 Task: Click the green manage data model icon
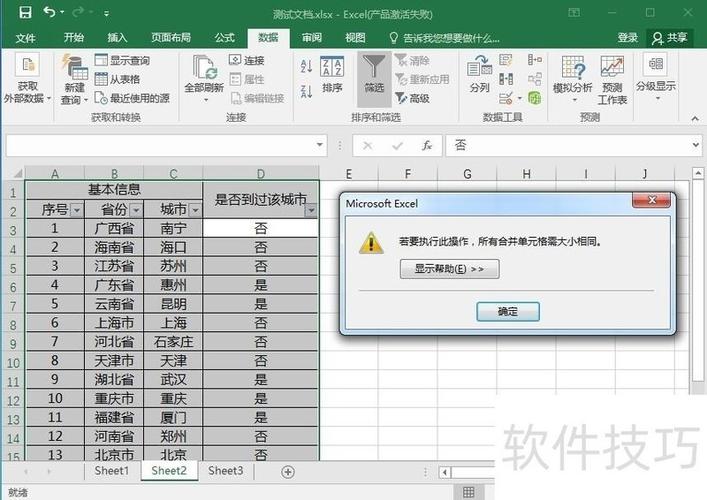(x=535, y=98)
